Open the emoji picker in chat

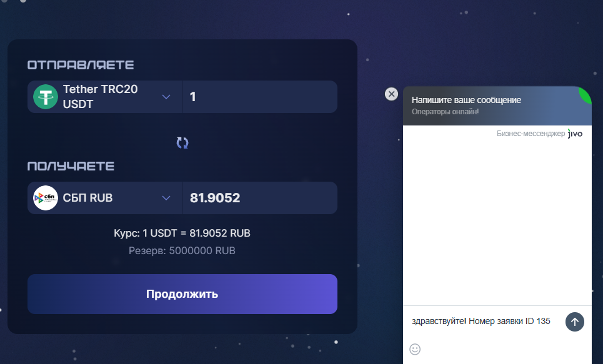[415, 349]
